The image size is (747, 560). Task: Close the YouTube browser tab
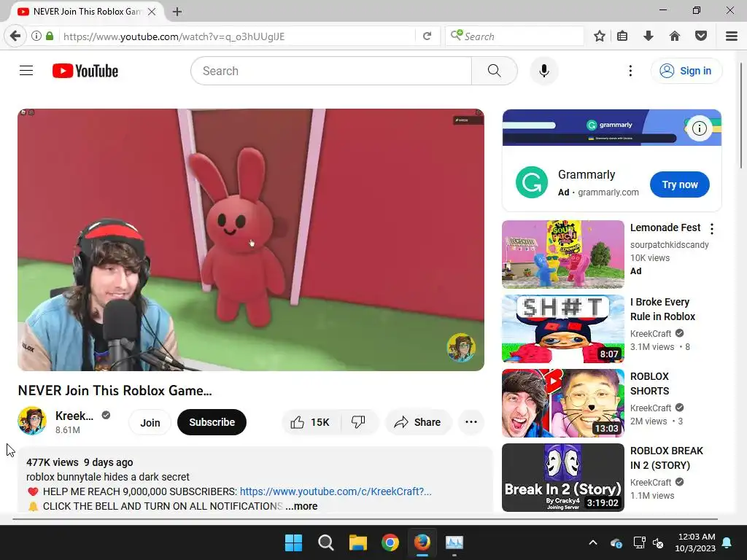coord(152,12)
